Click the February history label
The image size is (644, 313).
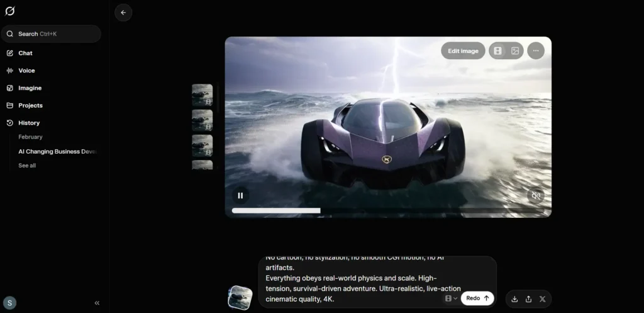pyautogui.click(x=30, y=137)
